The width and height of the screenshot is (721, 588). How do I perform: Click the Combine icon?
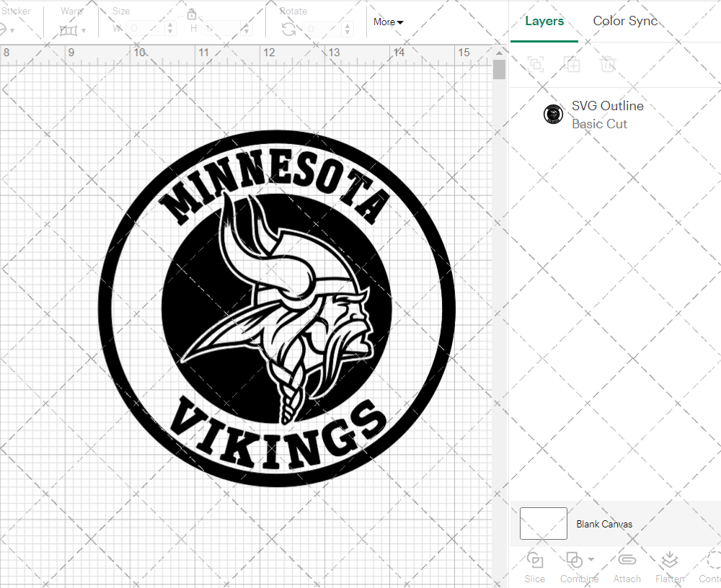coord(575,559)
